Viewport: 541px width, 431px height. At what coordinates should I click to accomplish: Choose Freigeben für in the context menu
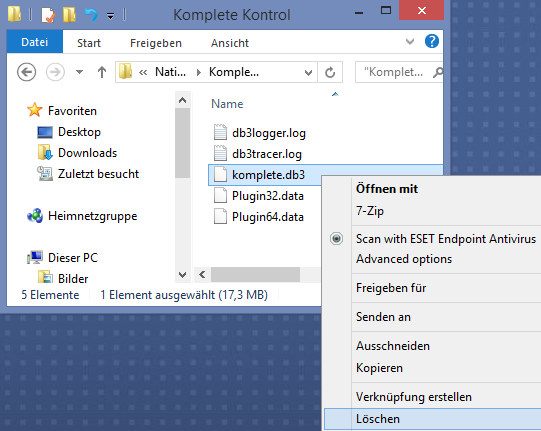pos(391,288)
